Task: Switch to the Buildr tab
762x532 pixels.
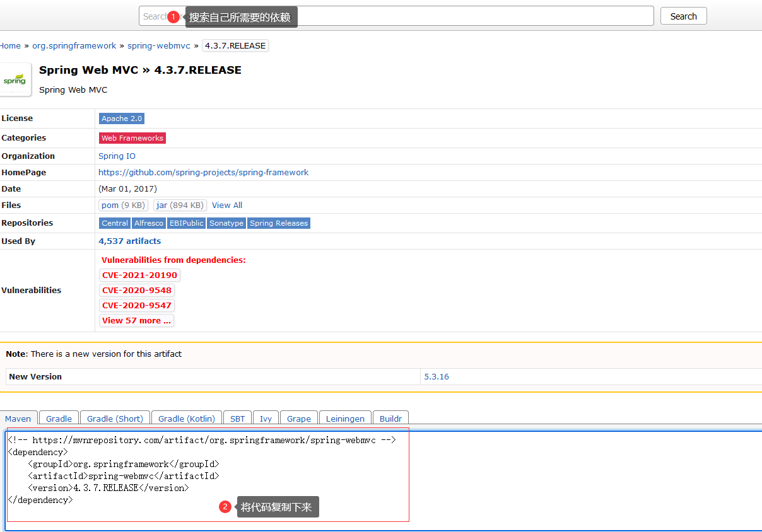Action: coord(391,419)
